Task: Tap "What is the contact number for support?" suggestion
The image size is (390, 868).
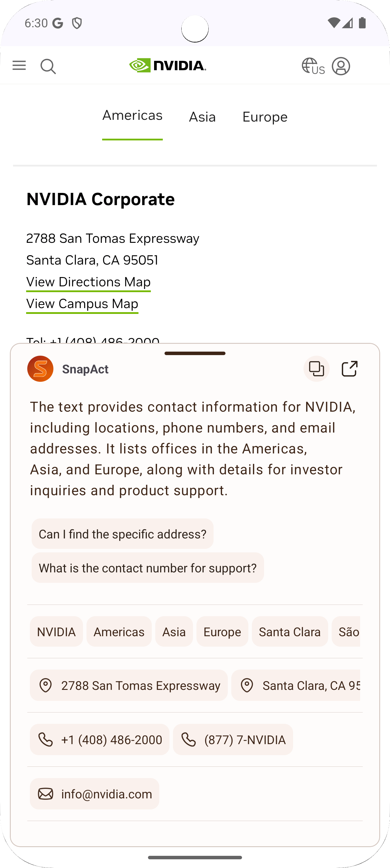Action: [x=148, y=568]
